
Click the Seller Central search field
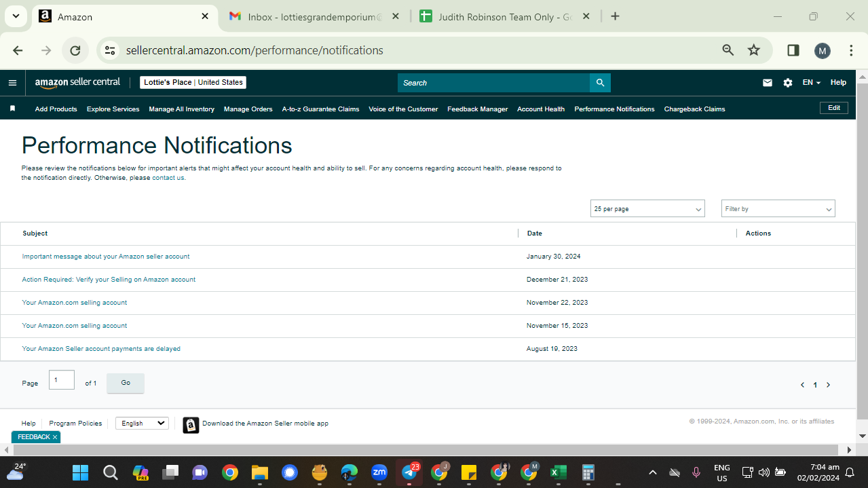pos(493,83)
